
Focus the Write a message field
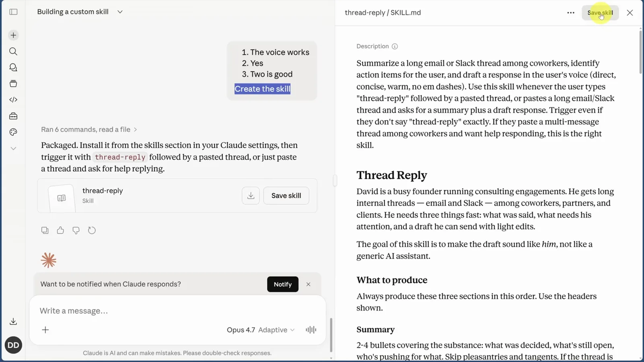(x=177, y=311)
